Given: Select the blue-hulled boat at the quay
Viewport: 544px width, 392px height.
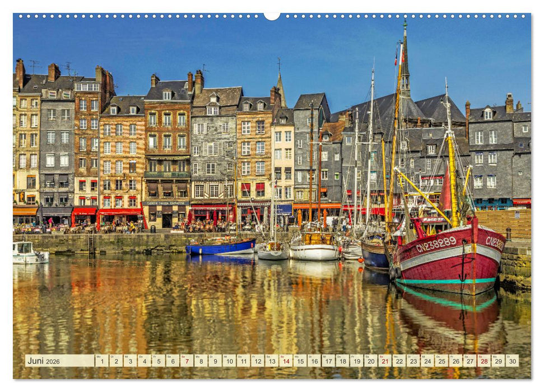Looking at the screenshot, I should coord(218,246).
